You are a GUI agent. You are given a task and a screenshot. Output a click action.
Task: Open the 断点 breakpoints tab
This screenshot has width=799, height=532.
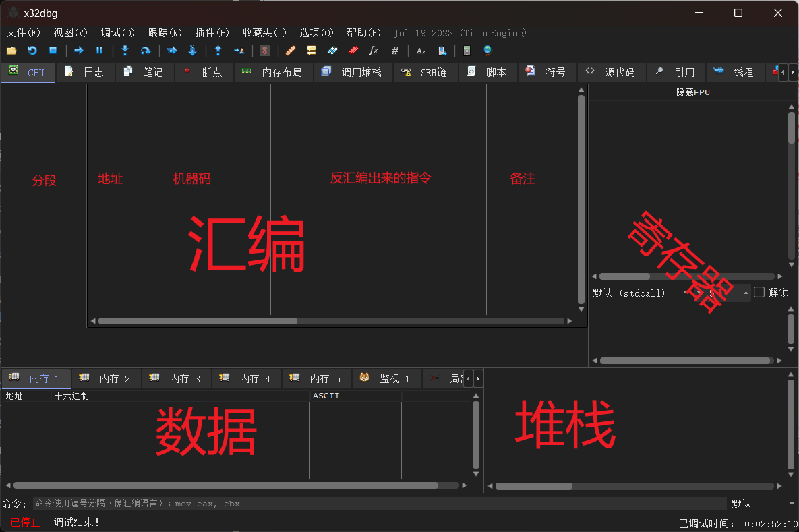[204, 72]
